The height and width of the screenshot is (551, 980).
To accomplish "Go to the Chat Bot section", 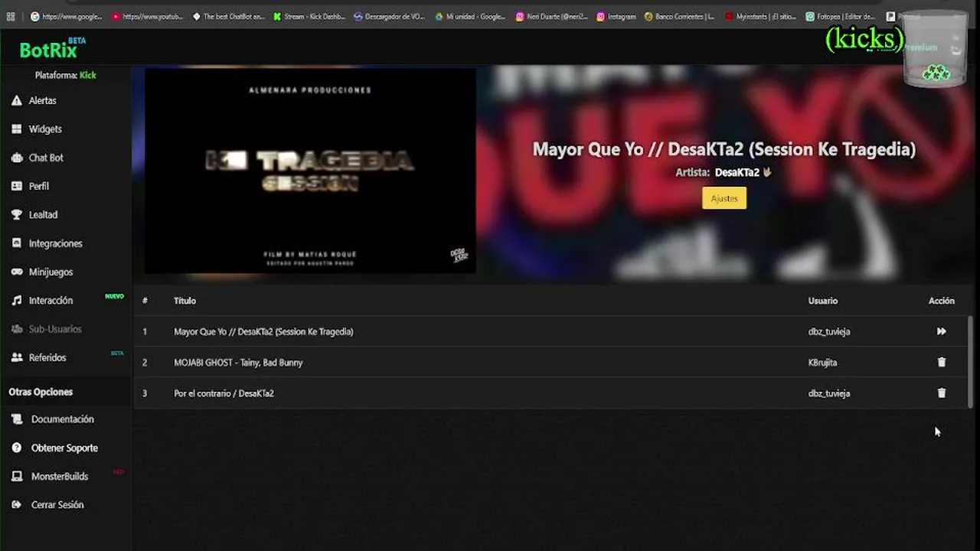I will click(x=46, y=158).
